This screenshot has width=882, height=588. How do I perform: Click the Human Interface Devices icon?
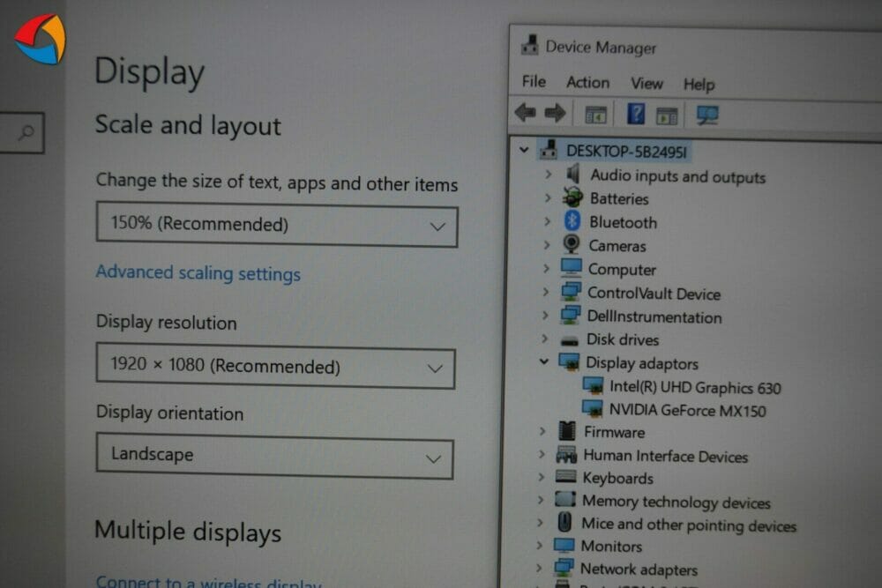pos(566,454)
